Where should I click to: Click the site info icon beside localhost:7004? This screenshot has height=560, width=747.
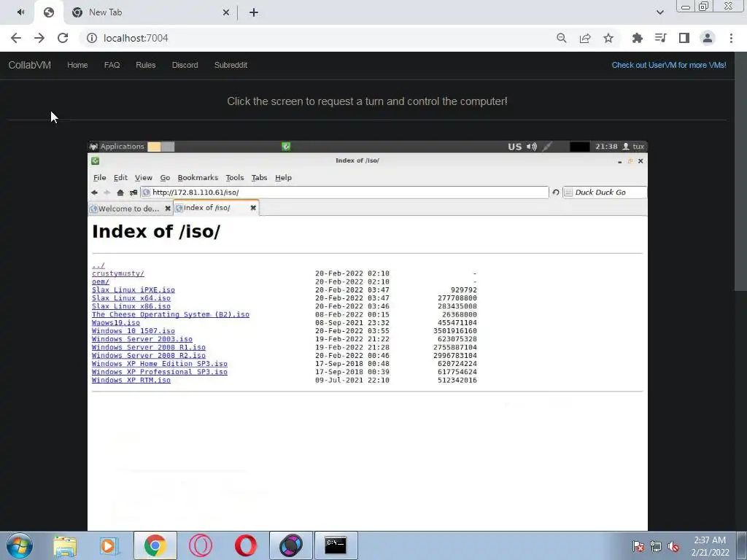tap(91, 38)
